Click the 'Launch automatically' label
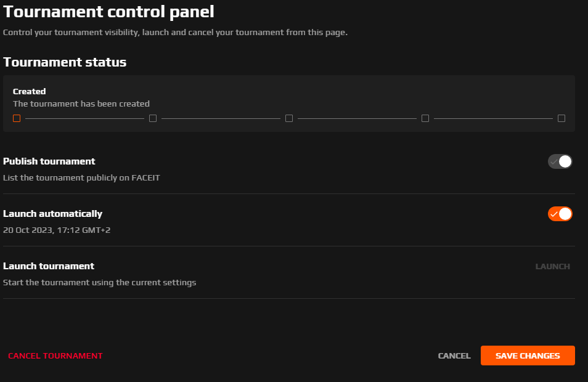The height and width of the screenshot is (382, 588). (x=53, y=214)
